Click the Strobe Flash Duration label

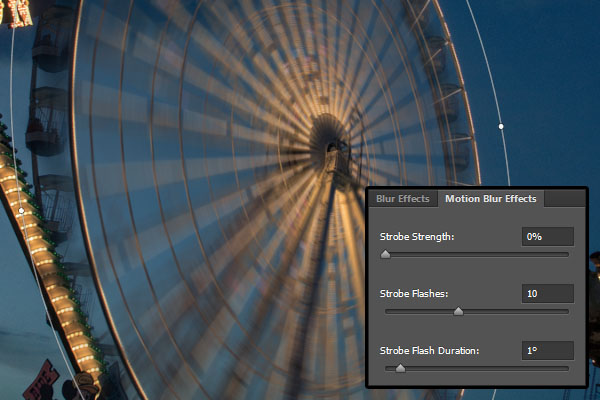(x=430, y=351)
